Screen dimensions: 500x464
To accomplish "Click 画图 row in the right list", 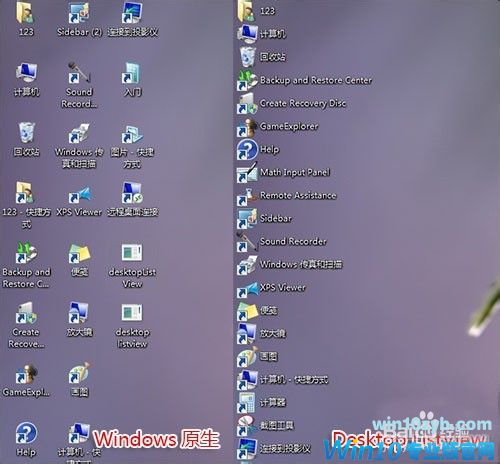I will pyautogui.click(x=257, y=357).
